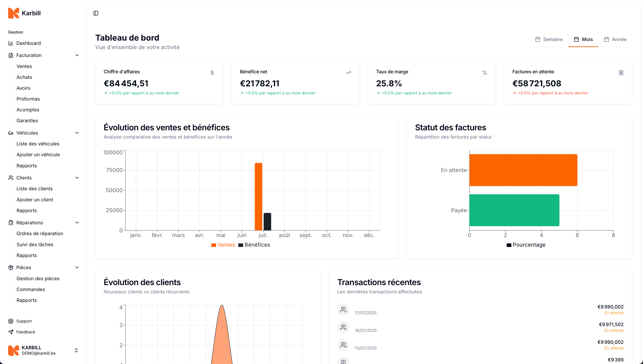
Task: Click the Pièces box icon
Action: pos(11,267)
